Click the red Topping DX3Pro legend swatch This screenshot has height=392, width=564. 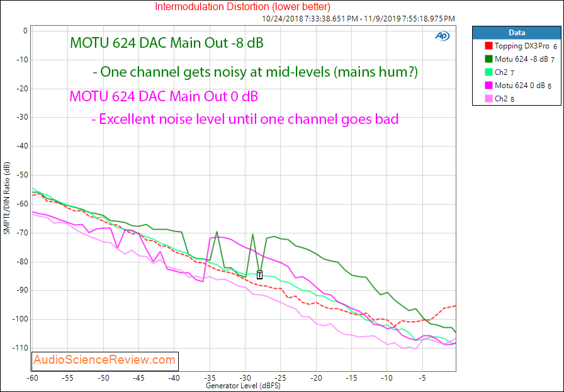488,46
